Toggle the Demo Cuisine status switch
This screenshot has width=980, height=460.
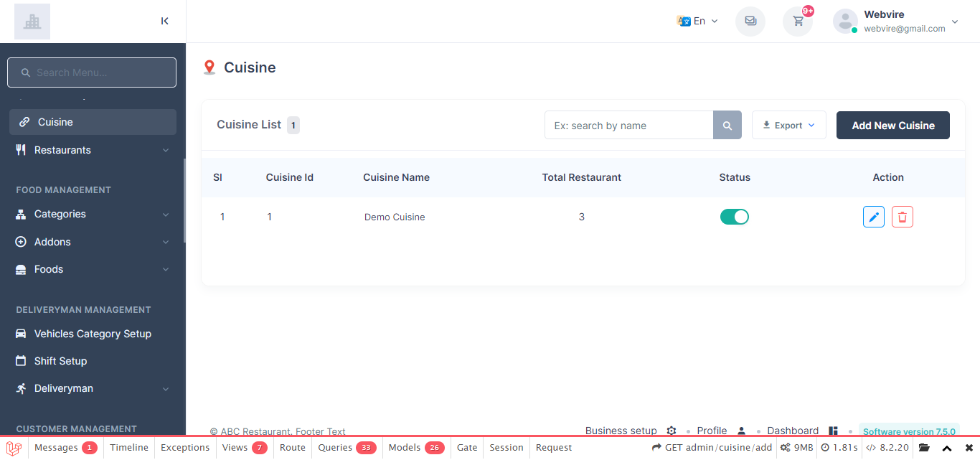(x=734, y=217)
